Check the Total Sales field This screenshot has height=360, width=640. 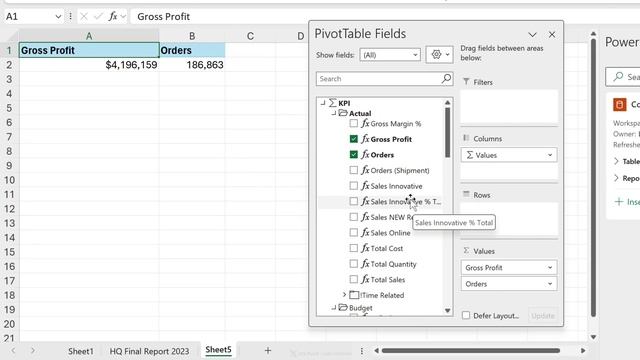[353, 279]
